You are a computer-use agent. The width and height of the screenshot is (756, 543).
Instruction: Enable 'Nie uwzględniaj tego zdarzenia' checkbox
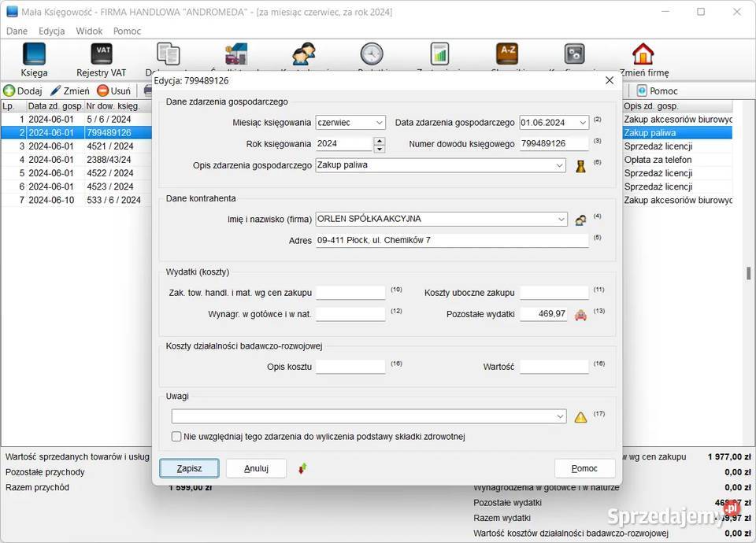[x=176, y=437]
